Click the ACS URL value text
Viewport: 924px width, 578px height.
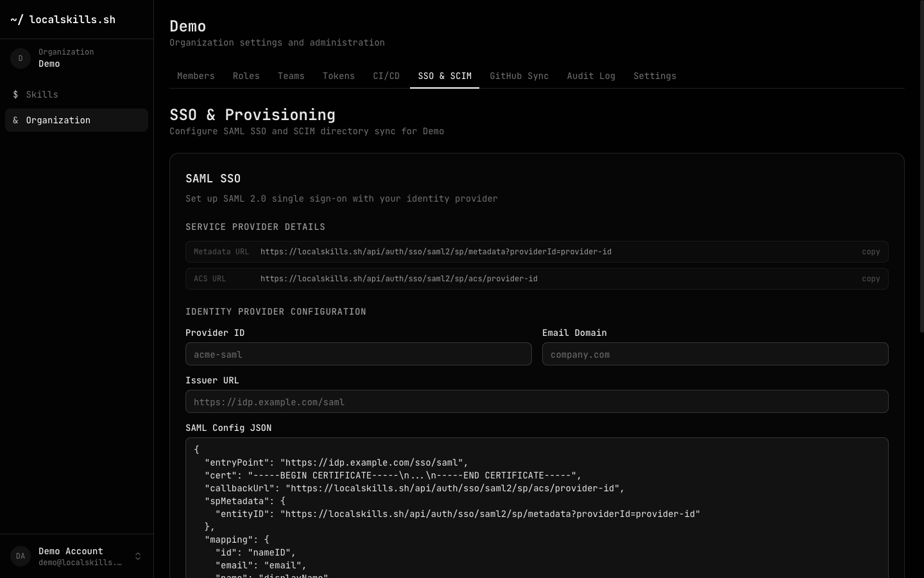click(x=399, y=279)
